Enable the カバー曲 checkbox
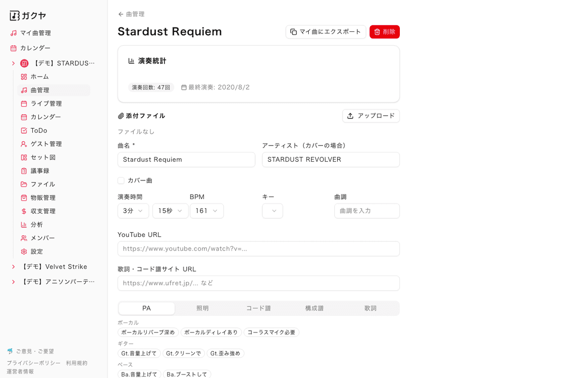Viewport: 588px width, 378px height. click(121, 180)
